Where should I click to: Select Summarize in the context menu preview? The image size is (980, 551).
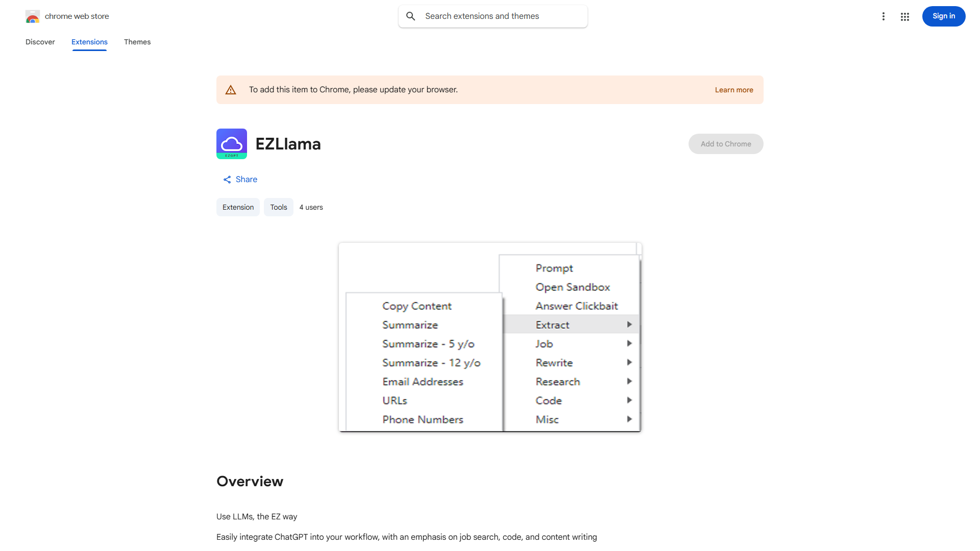coord(410,324)
